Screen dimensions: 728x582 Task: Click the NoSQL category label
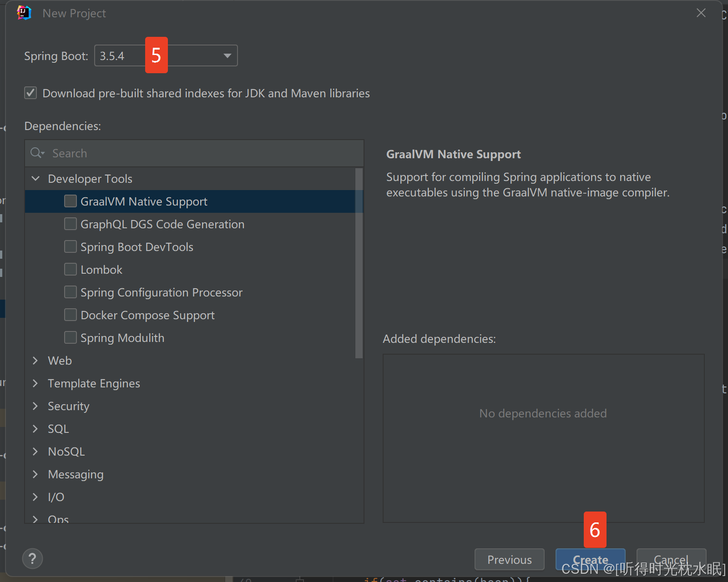(x=66, y=452)
